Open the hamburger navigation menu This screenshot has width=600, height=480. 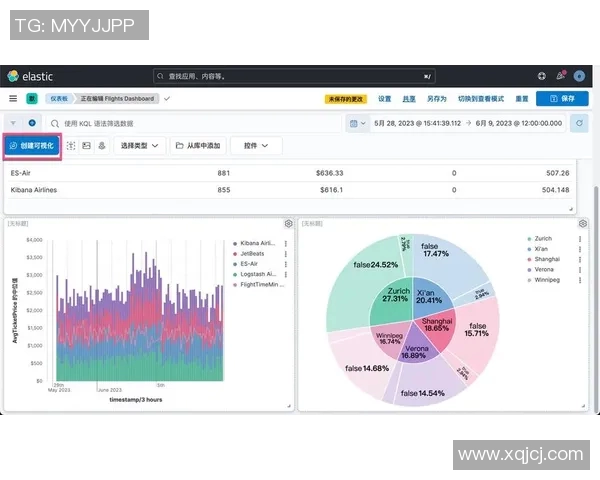(x=13, y=99)
